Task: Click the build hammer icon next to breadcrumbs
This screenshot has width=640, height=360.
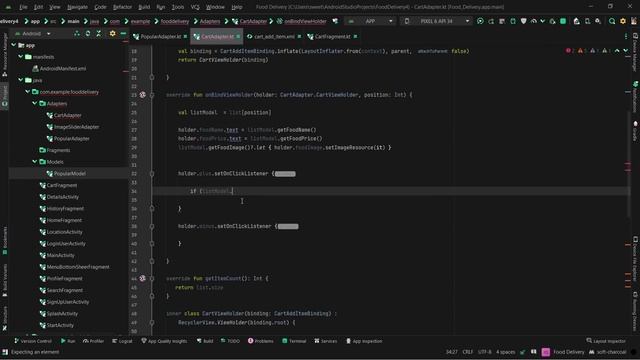Action: [x=335, y=21]
